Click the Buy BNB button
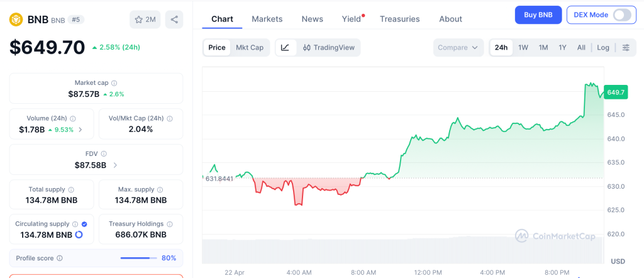 click(x=538, y=15)
